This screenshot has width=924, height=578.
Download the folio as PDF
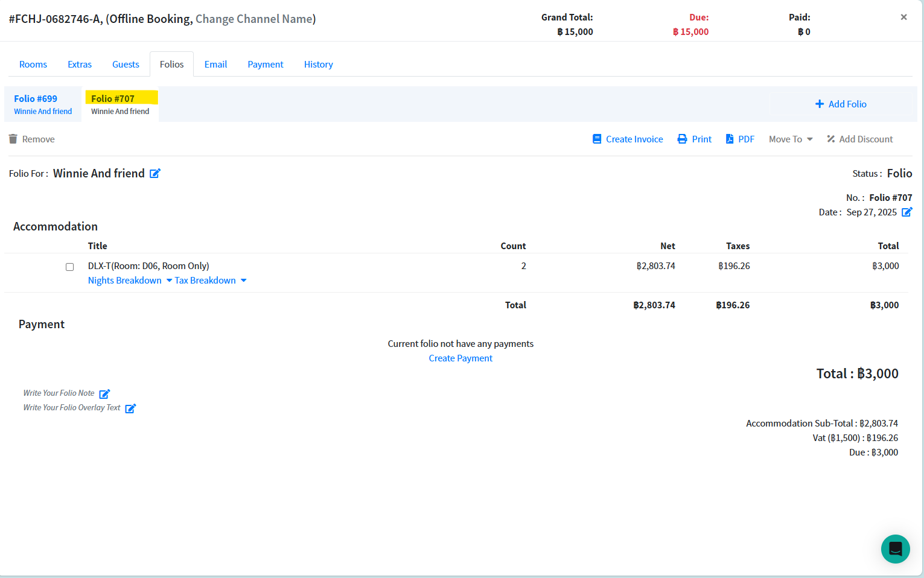740,139
